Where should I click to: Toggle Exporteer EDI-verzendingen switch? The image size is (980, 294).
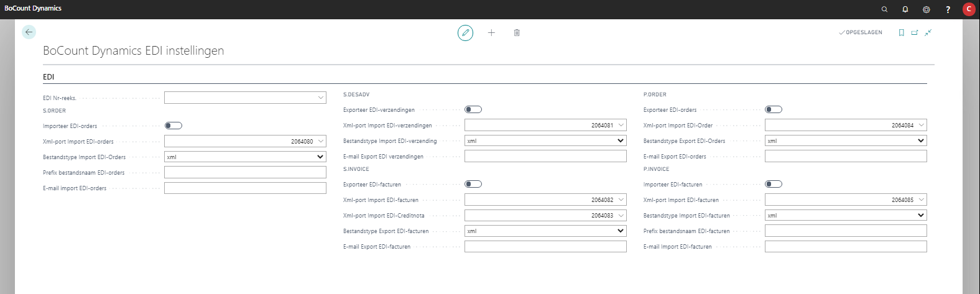[473, 110]
